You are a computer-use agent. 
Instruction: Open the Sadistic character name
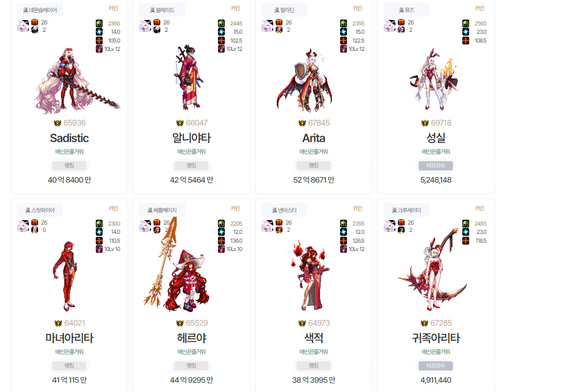69,138
